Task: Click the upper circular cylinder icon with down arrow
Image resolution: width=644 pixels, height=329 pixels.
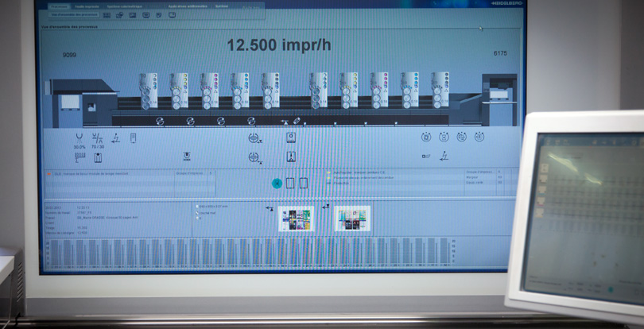Action: [254, 138]
